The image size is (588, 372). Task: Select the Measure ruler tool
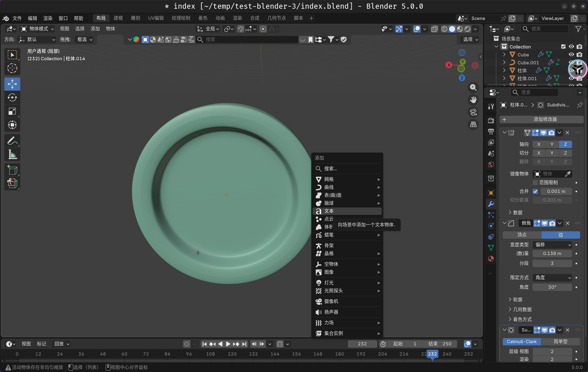coord(12,155)
